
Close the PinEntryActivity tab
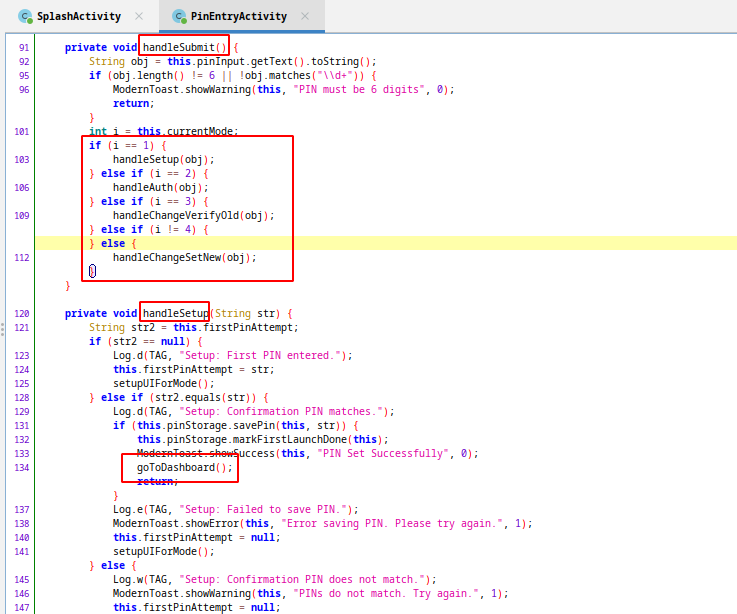(304, 16)
